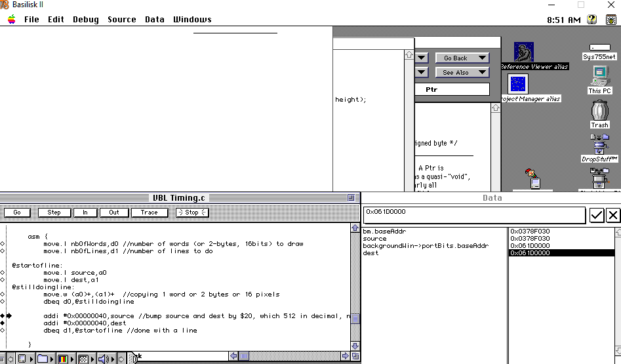The height and width of the screenshot is (364, 621).
Task: Select the elf-on-Macintosh desktop icon
Action: coord(534,178)
